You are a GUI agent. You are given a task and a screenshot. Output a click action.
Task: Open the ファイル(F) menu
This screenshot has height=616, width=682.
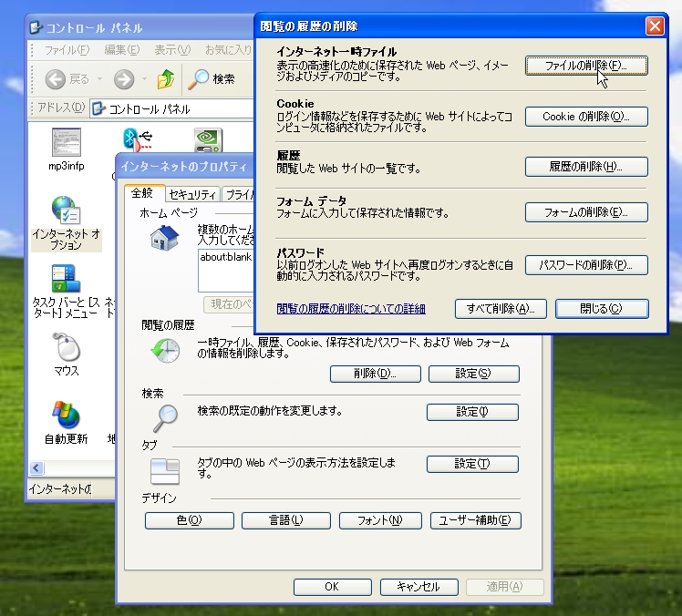[x=67, y=50]
